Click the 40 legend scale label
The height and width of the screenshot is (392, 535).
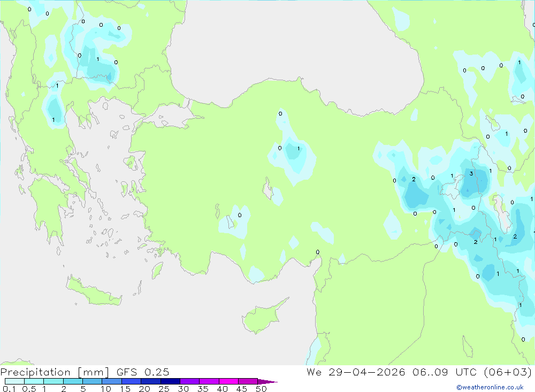click(x=222, y=389)
